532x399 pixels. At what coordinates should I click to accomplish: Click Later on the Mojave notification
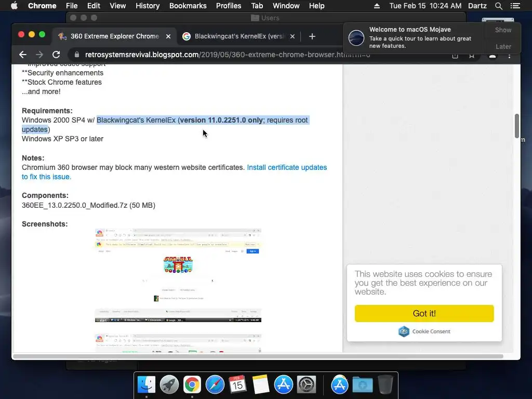tap(503, 46)
